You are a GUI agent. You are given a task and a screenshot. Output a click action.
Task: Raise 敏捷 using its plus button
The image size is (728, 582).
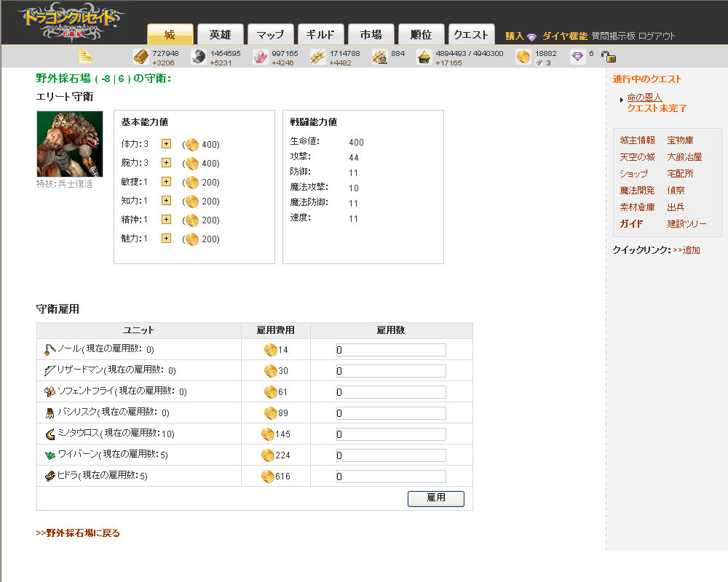coord(166,182)
